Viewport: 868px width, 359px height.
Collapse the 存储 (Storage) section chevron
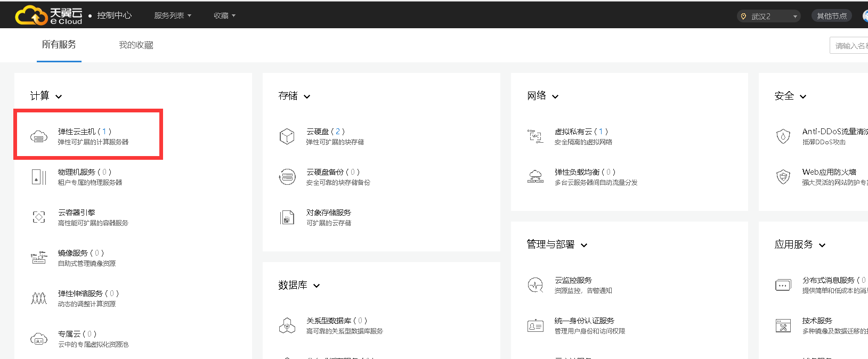[307, 96]
